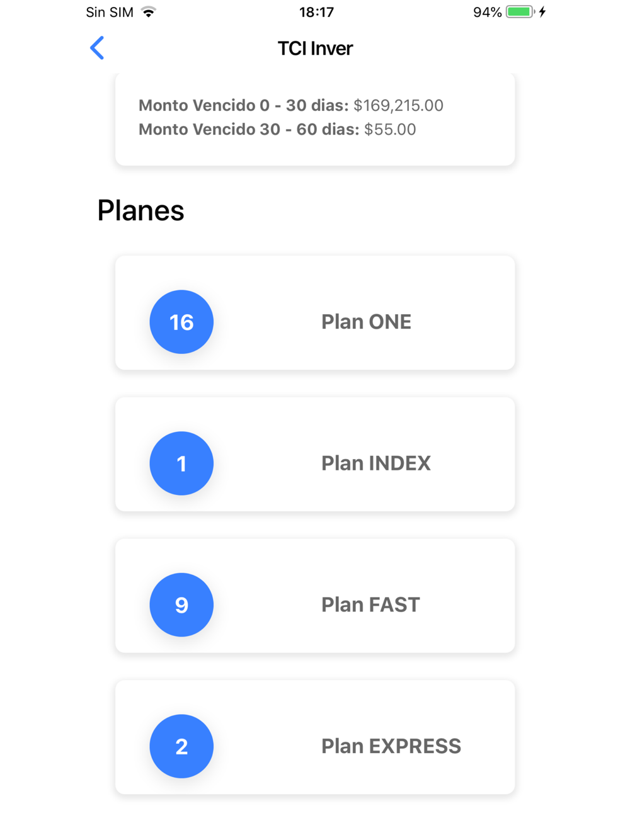This screenshot has width=630, height=840.
Task: Click the $169,215.00 amount value
Action: point(398,105)
